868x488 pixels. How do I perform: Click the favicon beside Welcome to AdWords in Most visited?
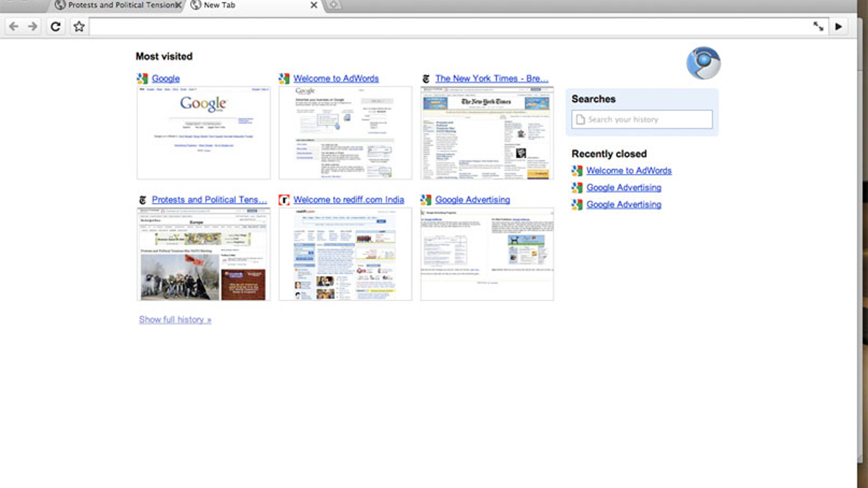point(284,79)
